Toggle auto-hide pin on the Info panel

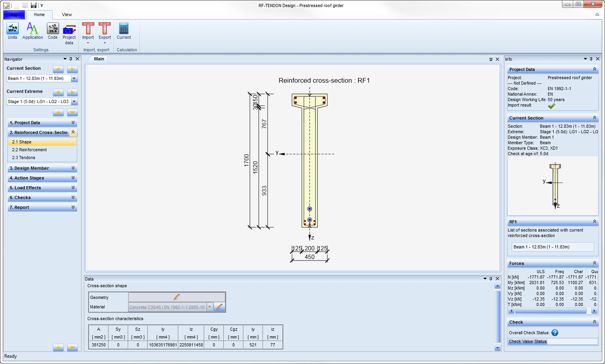(x=591, y=59)
